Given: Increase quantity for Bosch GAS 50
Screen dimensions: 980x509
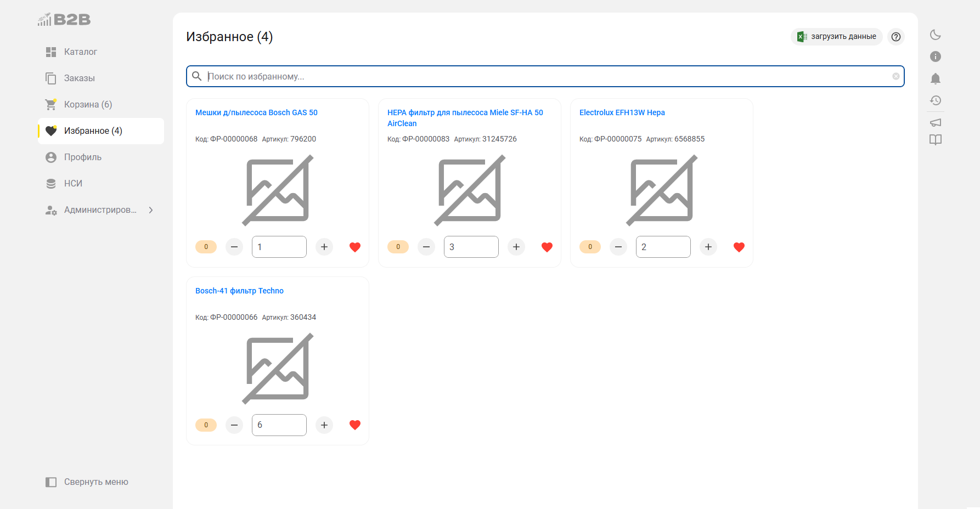Looking at the screenshot, I should pyautogui.click(x=324, y=247).
